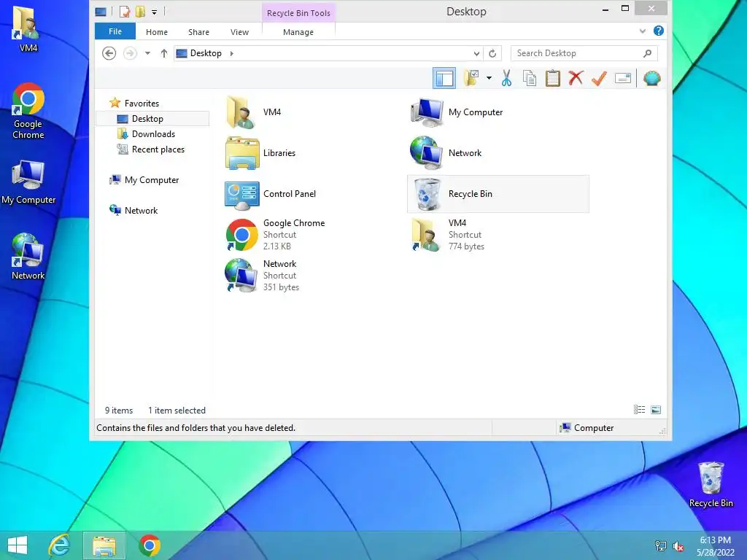Click the folder options toolbar icon
The height and width of the screenshot is (560, 747).
click(471, 78)
